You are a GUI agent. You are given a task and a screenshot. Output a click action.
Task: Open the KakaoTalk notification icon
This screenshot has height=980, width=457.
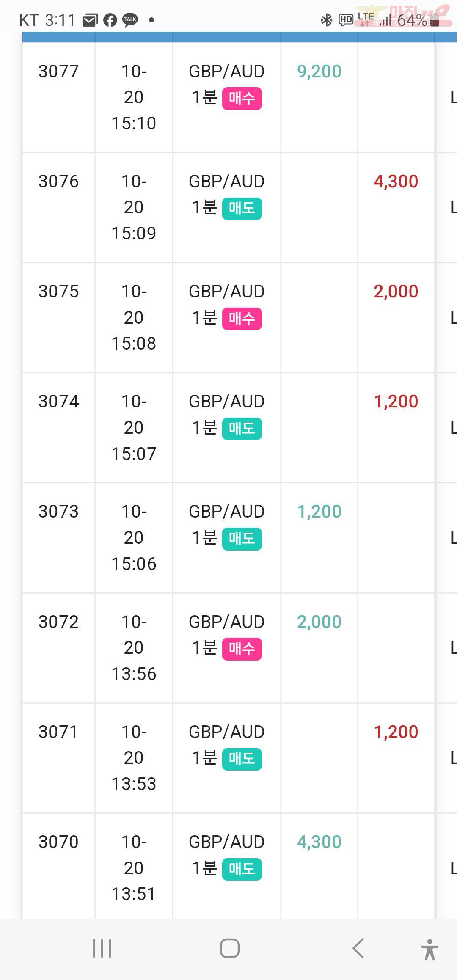click(130, 20)
